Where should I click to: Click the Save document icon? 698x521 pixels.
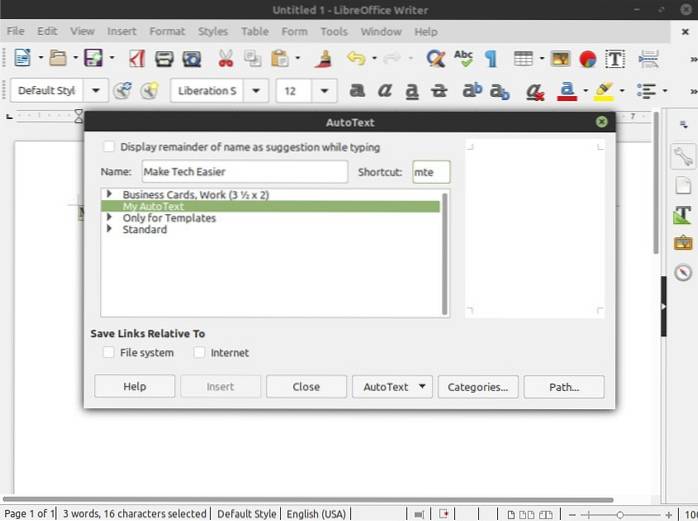tap(93, 58)
